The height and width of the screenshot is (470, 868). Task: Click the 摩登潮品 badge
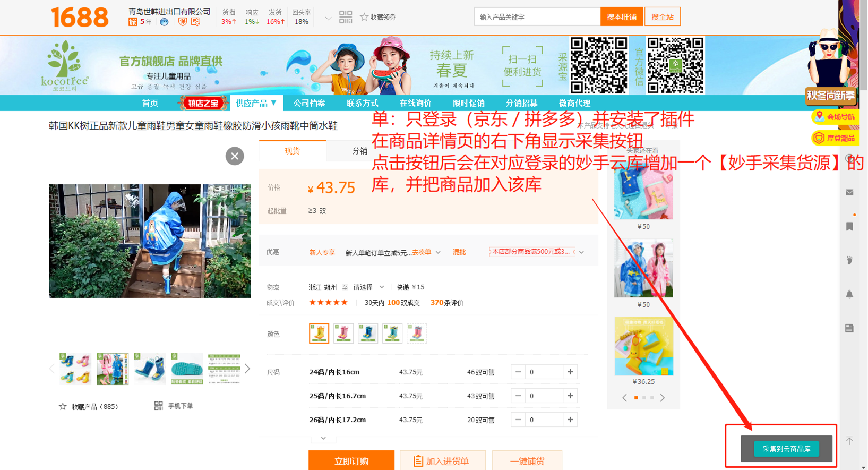coord(836,138)
